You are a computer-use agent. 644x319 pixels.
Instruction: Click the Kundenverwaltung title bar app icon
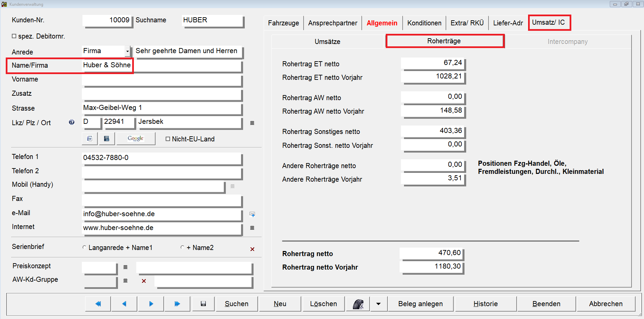pos(4,4)
